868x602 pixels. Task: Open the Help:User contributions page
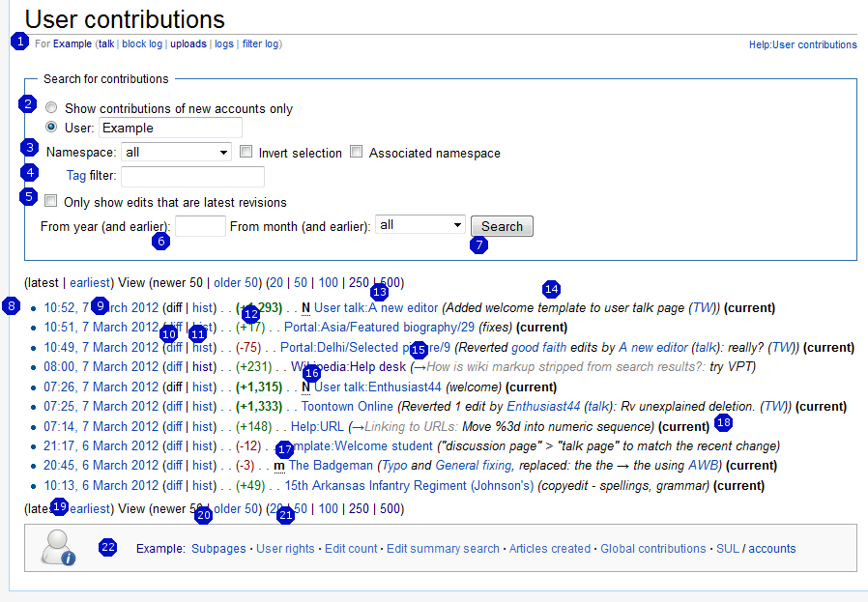pos(803,43)
